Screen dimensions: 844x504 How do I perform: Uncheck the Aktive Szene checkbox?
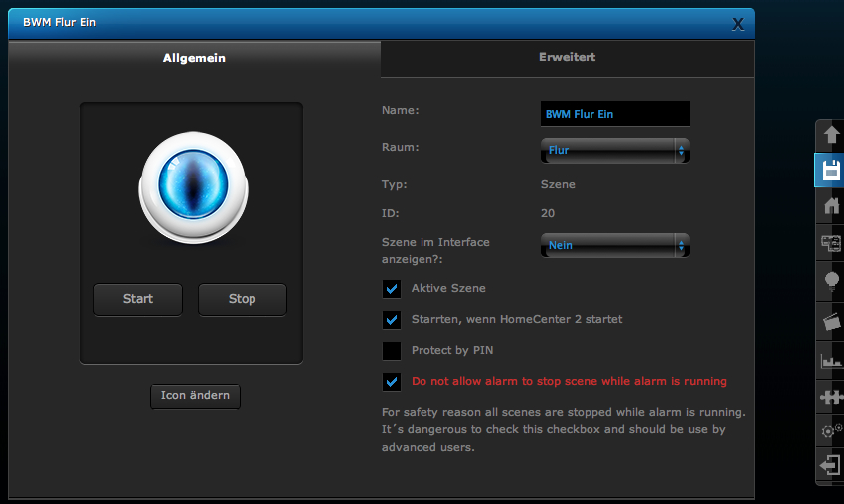(392, 289)
